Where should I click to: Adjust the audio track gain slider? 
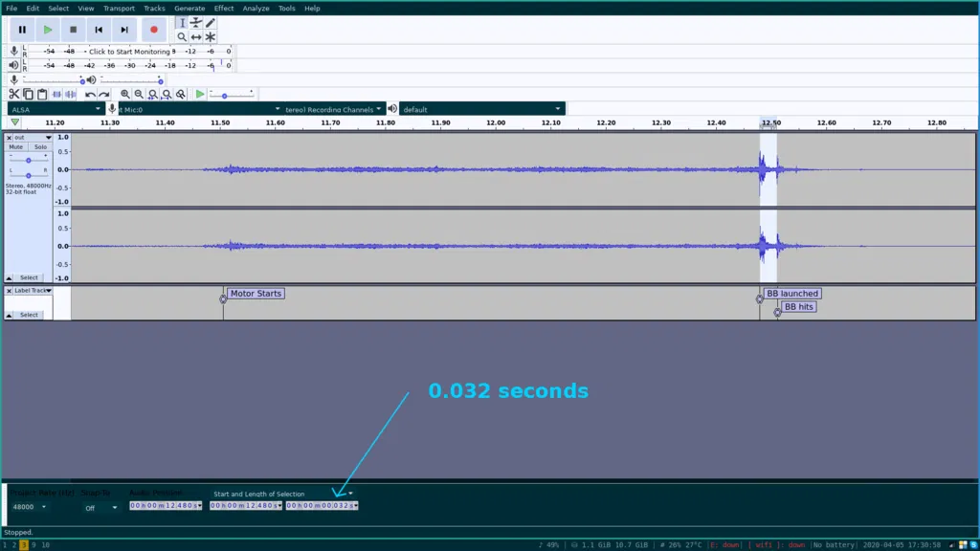(28, 161)
